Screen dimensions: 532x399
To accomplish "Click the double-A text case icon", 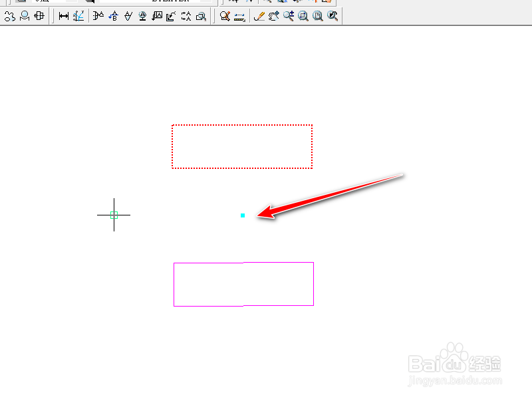I will coord(186,16).
